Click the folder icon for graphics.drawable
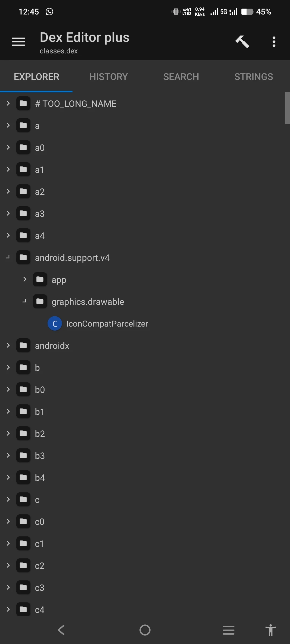The height and width of the screenshot is (644, 290). [x=40, y=301]
